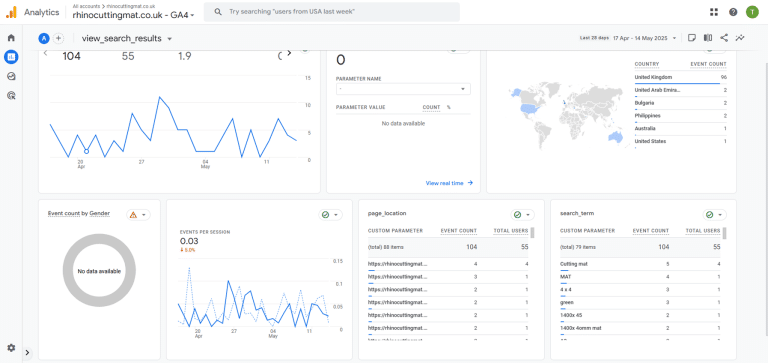
Task: Select the 1.9 metric tab
Action: click(x=185, y=56)
